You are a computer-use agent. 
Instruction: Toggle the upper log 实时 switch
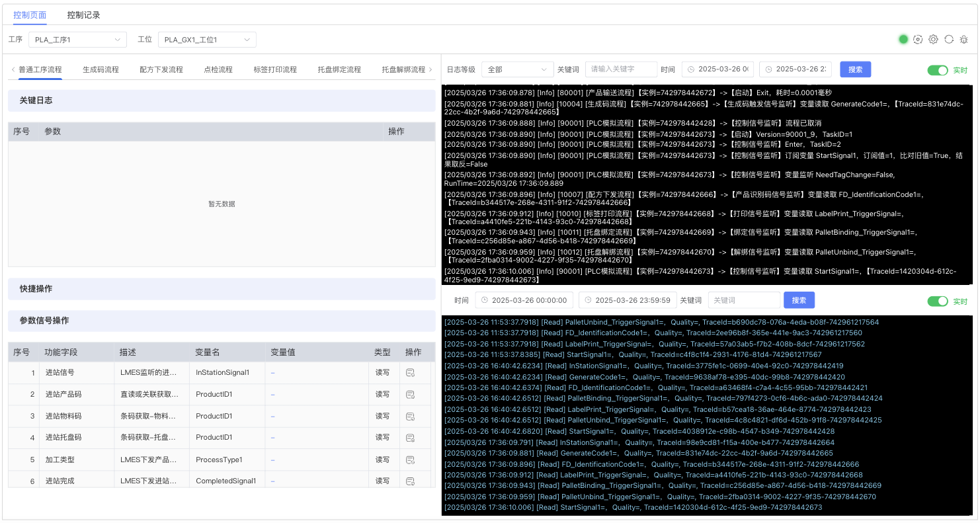click(x=938, y=70)
